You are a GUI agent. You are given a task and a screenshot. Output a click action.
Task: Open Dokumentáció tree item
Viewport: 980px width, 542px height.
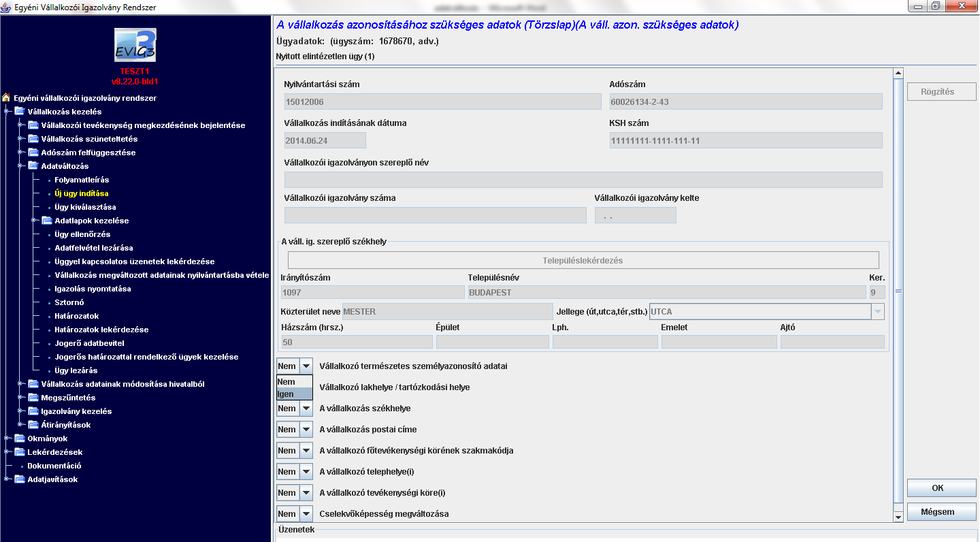tap(54, 466)
